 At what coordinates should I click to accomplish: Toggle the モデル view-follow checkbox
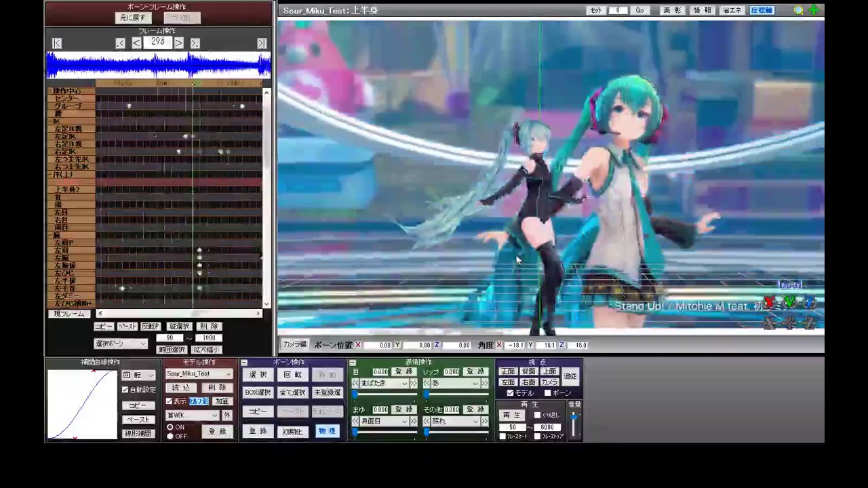tap(510, 393)
